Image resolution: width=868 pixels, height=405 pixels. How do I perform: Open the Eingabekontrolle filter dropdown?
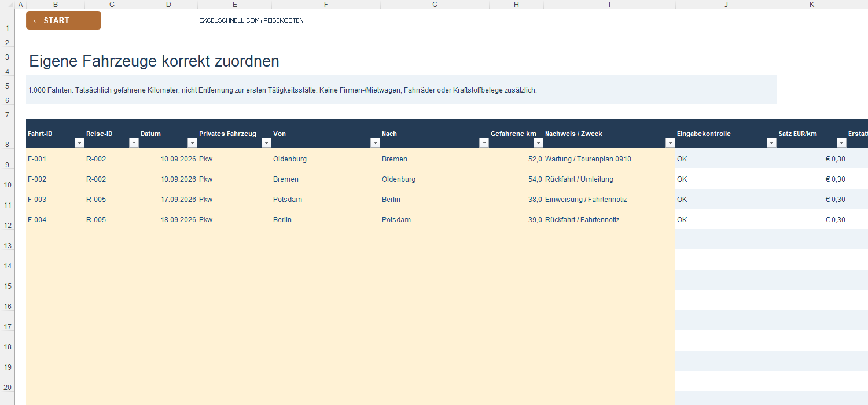tap(771, 143)
